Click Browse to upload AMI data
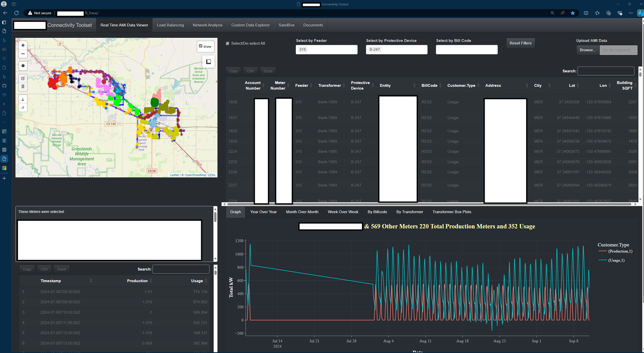This screenshot has width=644, height=353. 588,50
